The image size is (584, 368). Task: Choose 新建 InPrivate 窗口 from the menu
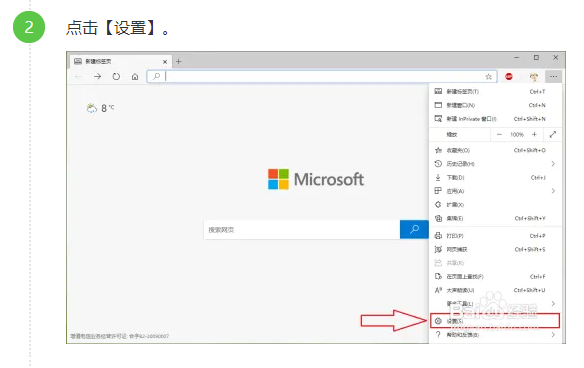(495, 119)
